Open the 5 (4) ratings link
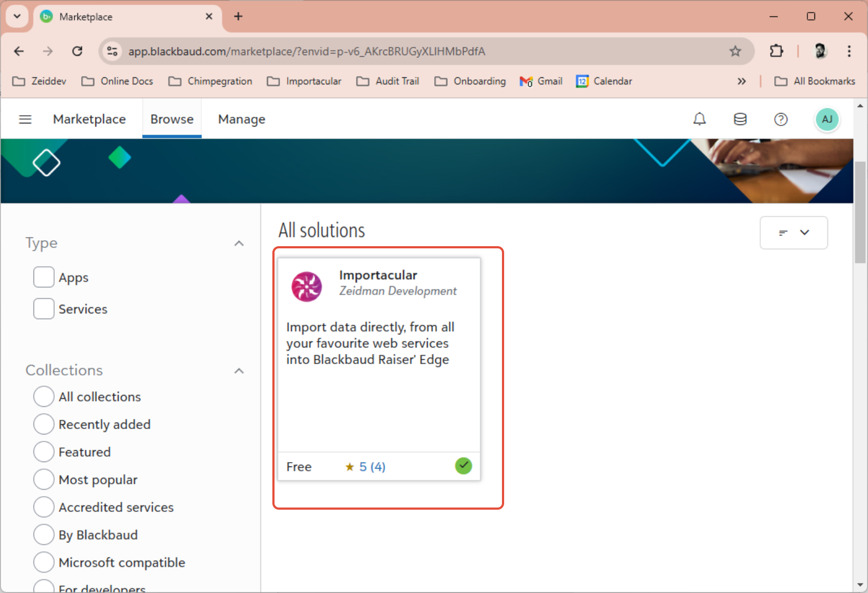 [373, 466]
